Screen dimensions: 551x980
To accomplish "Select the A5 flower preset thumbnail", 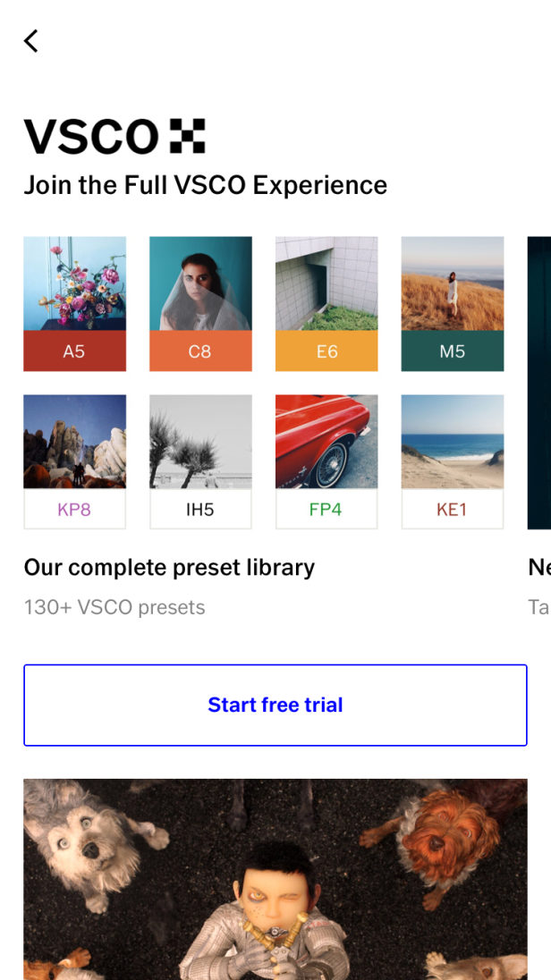I will click(74, 283).
